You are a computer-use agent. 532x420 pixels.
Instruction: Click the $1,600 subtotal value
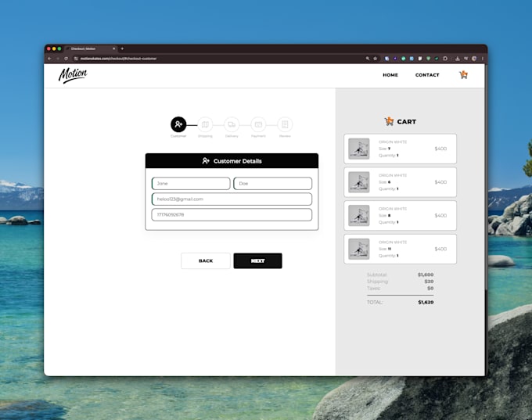coord(426,275)
